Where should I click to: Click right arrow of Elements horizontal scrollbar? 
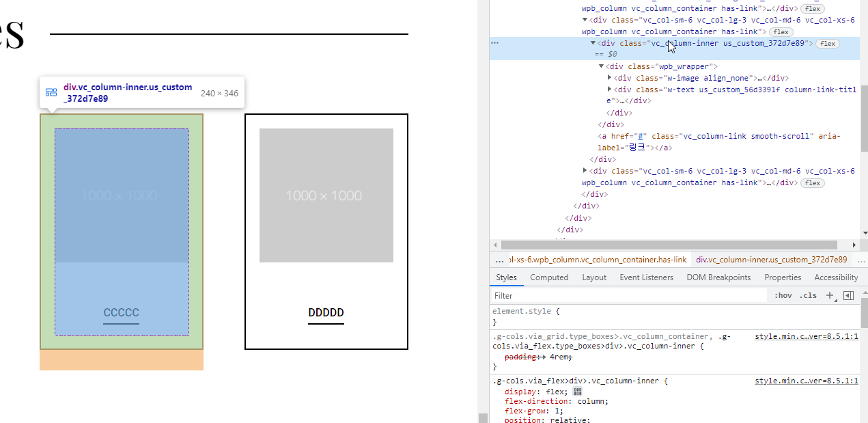tap(854, 245)
